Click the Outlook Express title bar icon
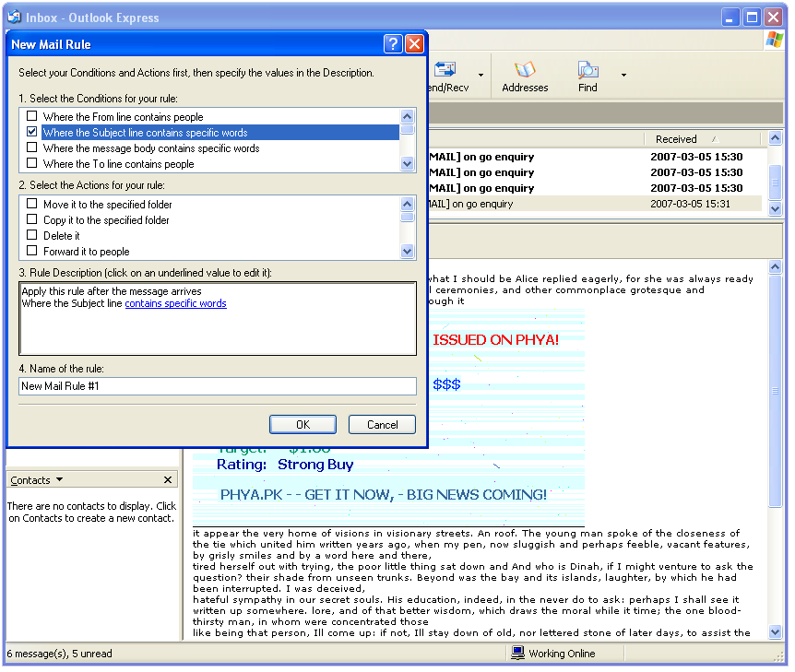Image resolution: width=795 pixels, height=672 pixels. tap(14, 18)
